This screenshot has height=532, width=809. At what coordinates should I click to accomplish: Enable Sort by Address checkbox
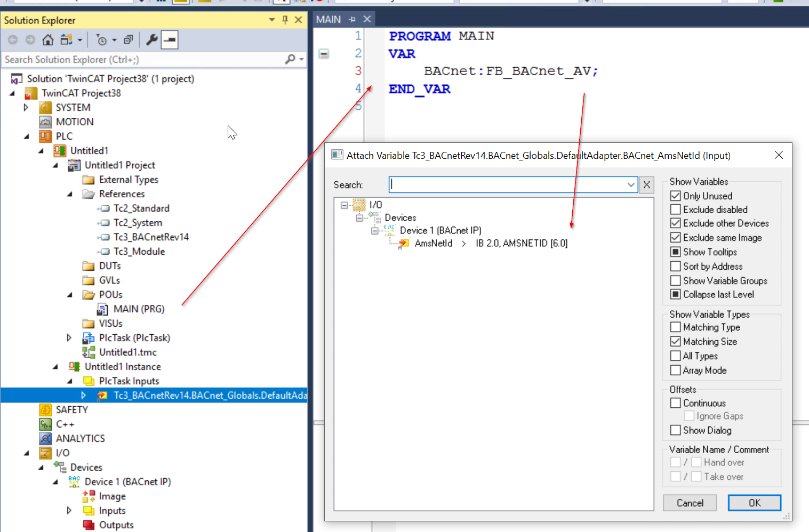click(x=675, y=266)
